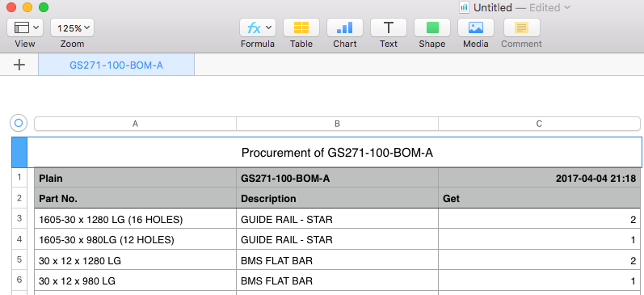Select row 6 header
Screen dimensions: 644x295
tap(19, 280)
